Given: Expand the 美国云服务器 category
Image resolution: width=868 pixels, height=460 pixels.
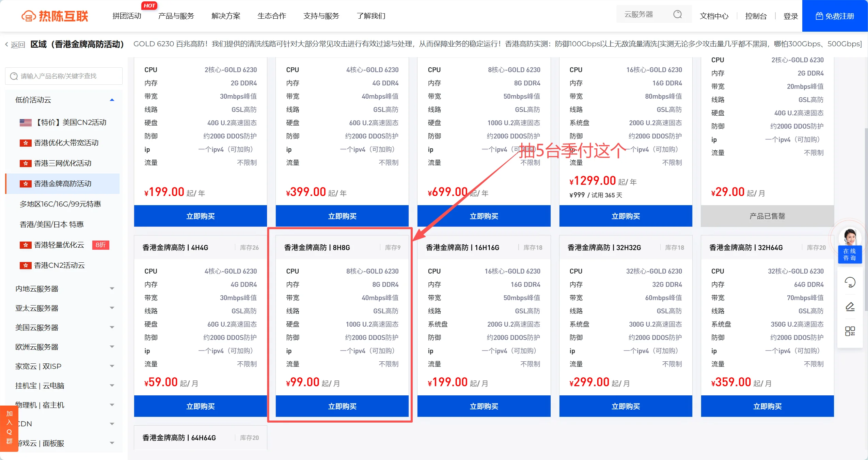Looking at the screenshot, I should click(112, 327).
